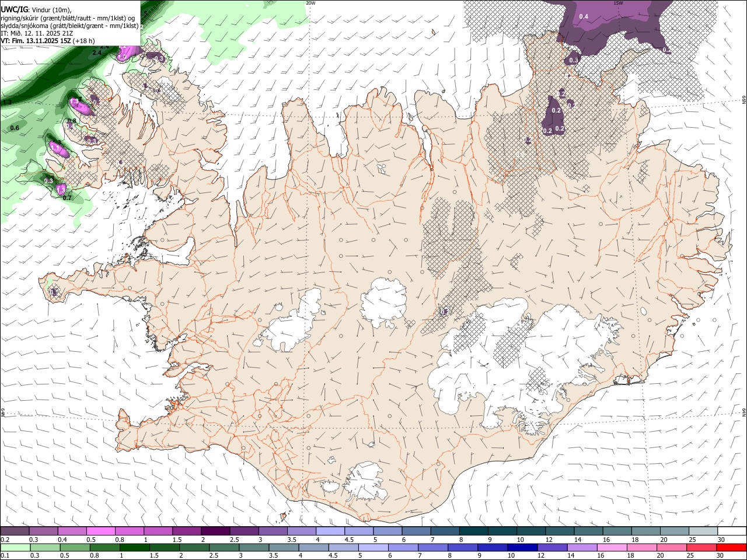The height and width of the screenshot is (560, 747).
Task: Select the dark teal 8–9 snow swatch
Action: (x=473, y=531)
